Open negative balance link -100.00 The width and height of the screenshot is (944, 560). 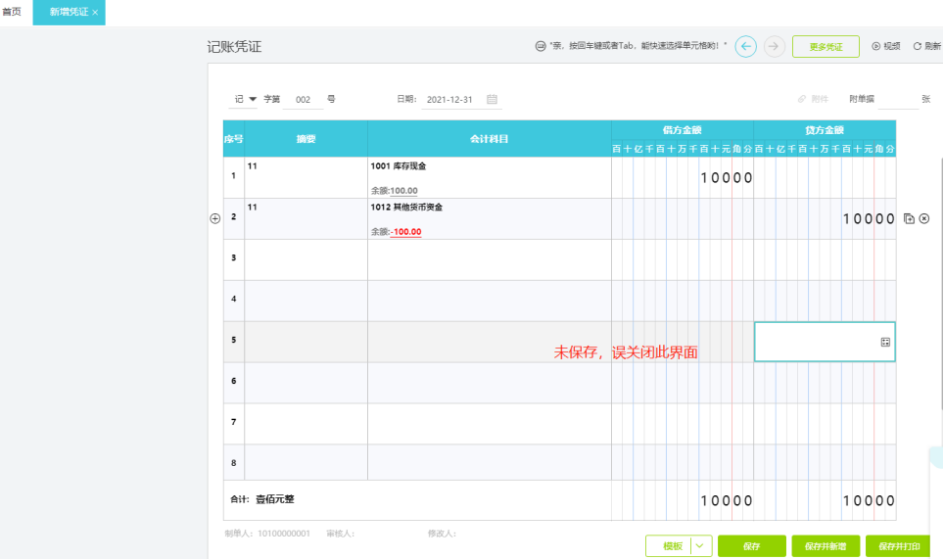[x=405, y=232]
